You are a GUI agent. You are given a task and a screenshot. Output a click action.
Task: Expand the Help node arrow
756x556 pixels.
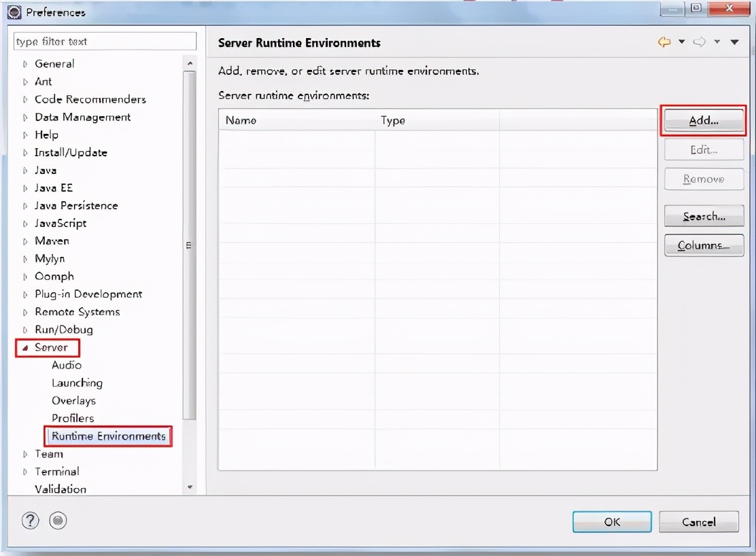[x=25, y=135]
